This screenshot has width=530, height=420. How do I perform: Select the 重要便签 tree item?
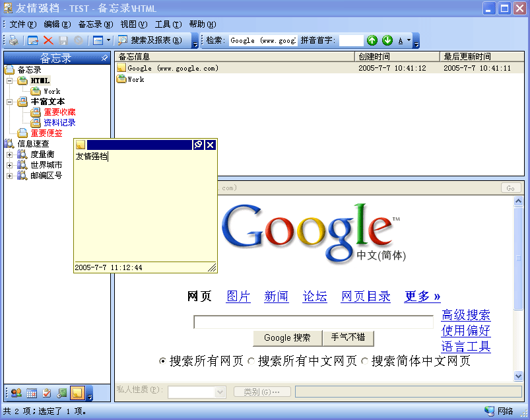pos(46,133)
